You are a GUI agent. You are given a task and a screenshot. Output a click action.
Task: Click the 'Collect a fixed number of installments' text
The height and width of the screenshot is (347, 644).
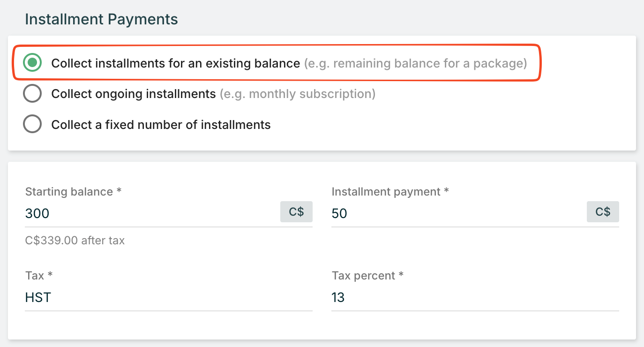161,125
